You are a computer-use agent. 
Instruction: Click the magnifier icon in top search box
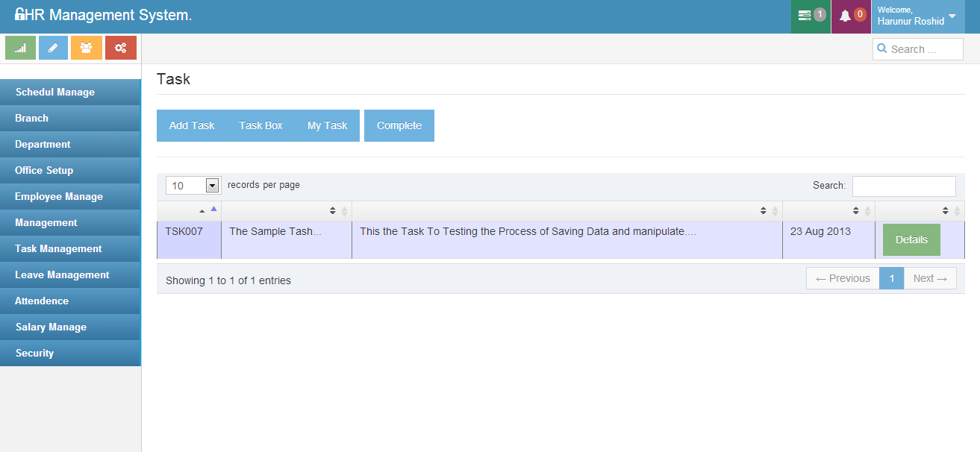[883, 49]
